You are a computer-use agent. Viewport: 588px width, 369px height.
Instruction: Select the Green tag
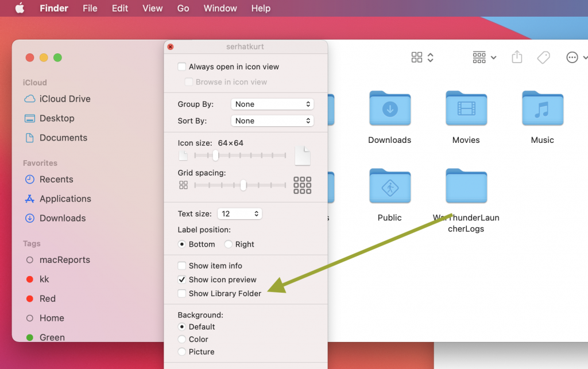click(45, 337)
